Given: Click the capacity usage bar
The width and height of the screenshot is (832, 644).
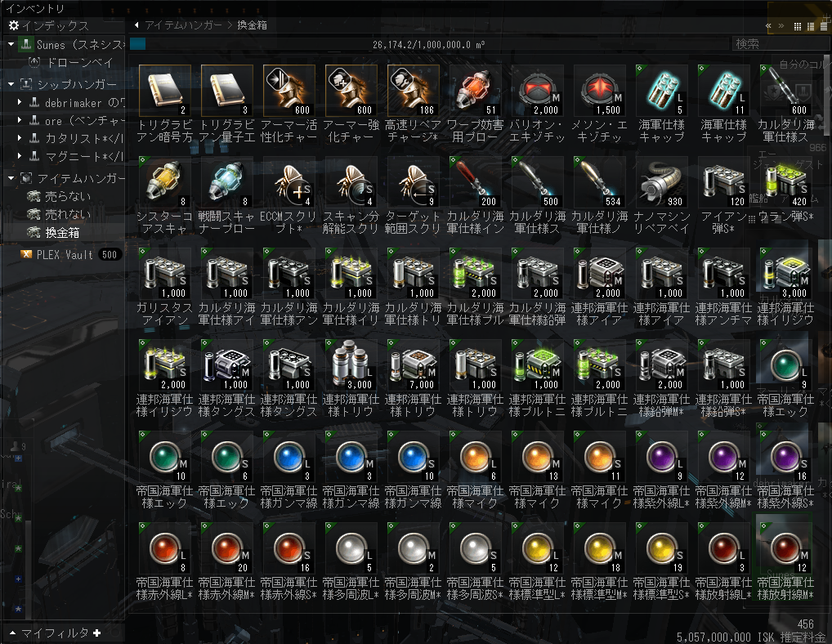Looking at the screenshot, I should (x=429, y=44).
